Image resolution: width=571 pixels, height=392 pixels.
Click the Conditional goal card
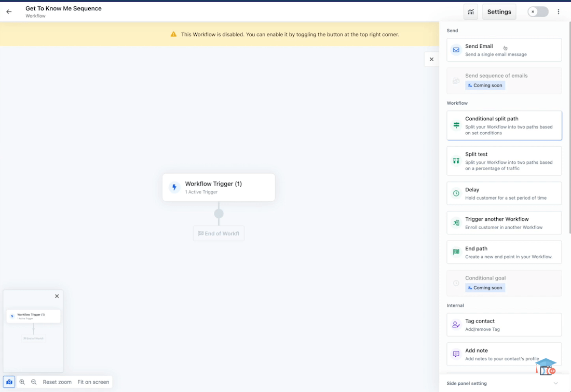click(504, 283)
